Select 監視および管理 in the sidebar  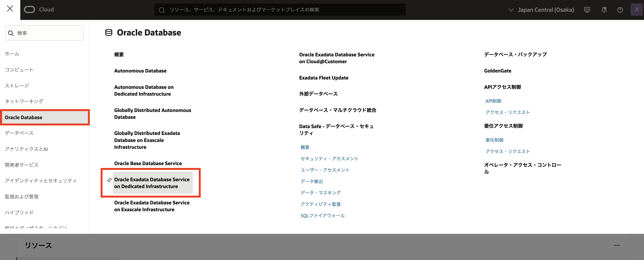tap(21, 197)
